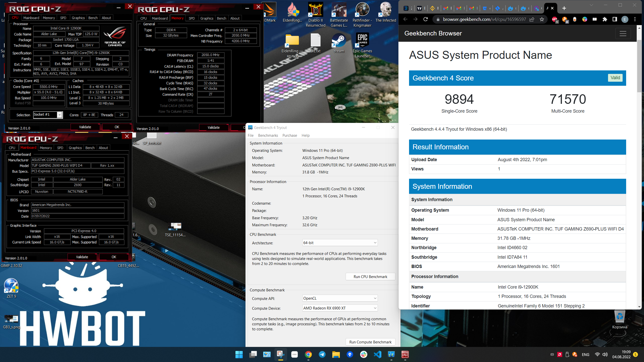
Task: Select the GB3_s.png desktop file
Action: (11, 322)
